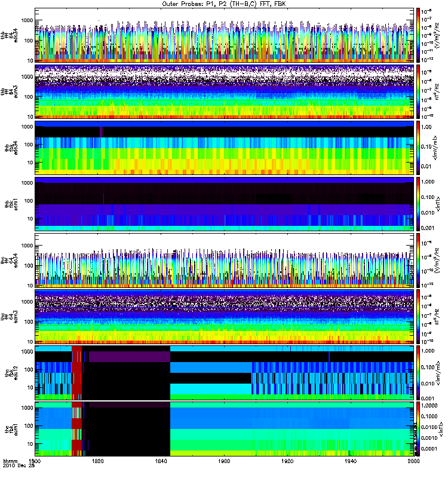Screen dimensions: 448x478
Task: Click the plot title "Outer Probes: P1, P2 (TH-B,C) FFT, FBK"
Action: pyautogui.click(x=224, y=4)
